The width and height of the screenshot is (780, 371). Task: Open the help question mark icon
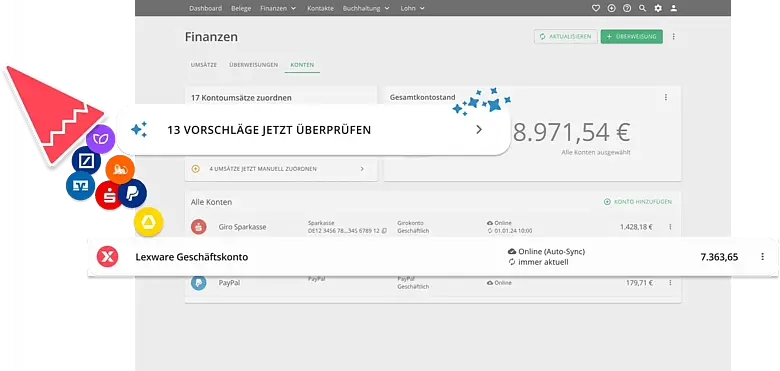627,8
